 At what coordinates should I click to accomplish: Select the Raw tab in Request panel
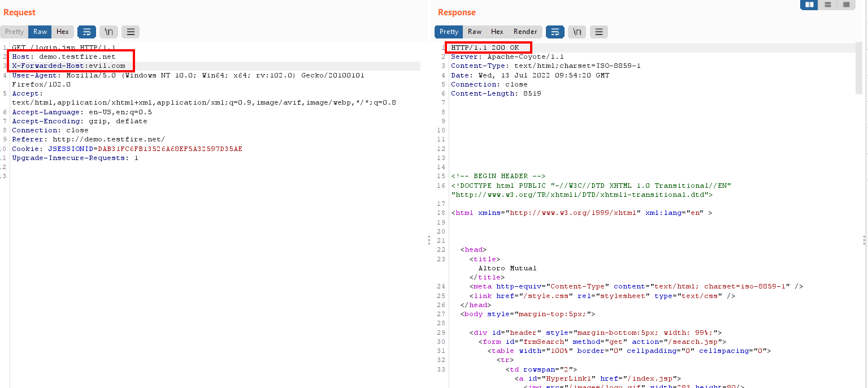click(x=40, y=32)
